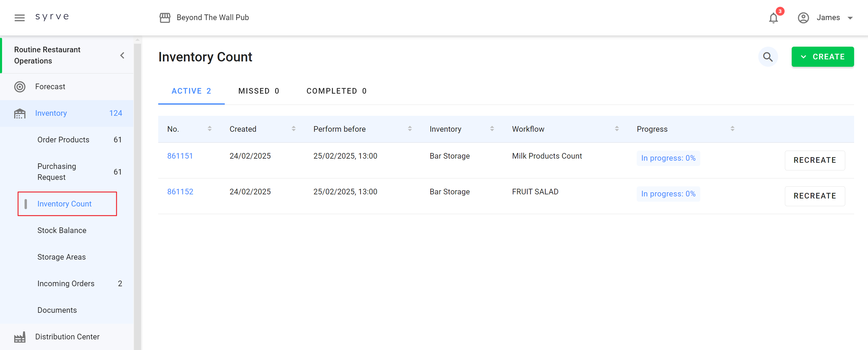Click the sidebar vertical scrollbar

[x=137, y=195]
